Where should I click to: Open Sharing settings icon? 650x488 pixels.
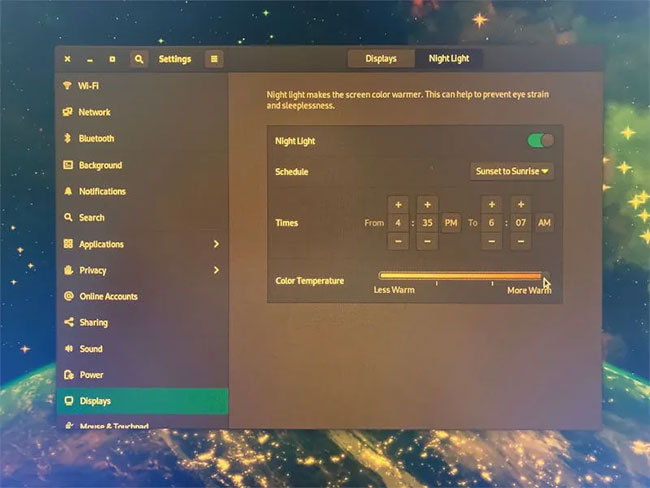point(69,322)
